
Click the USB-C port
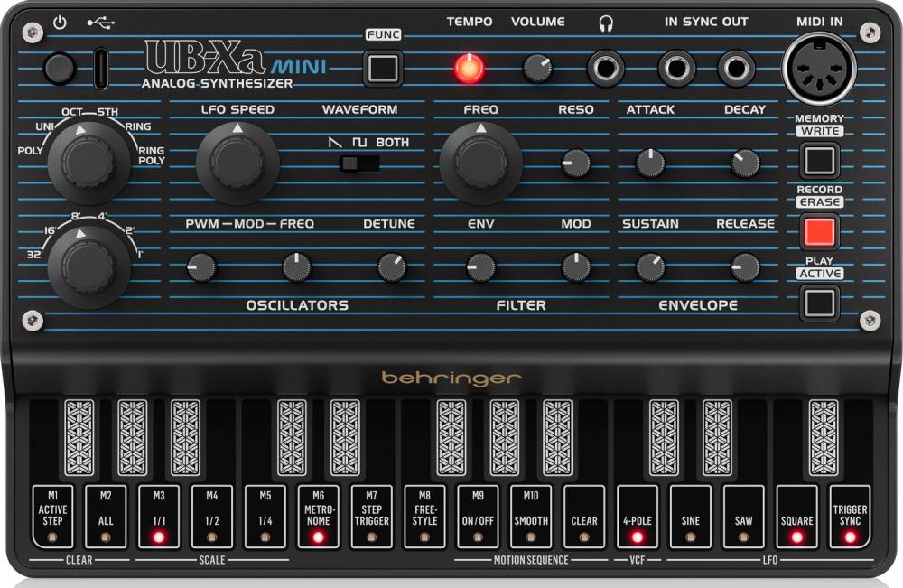pos(101,68)
